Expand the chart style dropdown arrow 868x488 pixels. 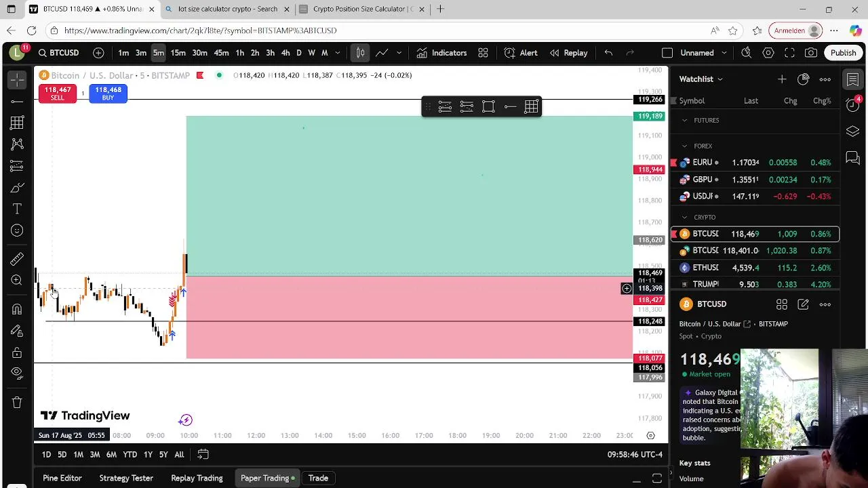(x=399, y=53)
